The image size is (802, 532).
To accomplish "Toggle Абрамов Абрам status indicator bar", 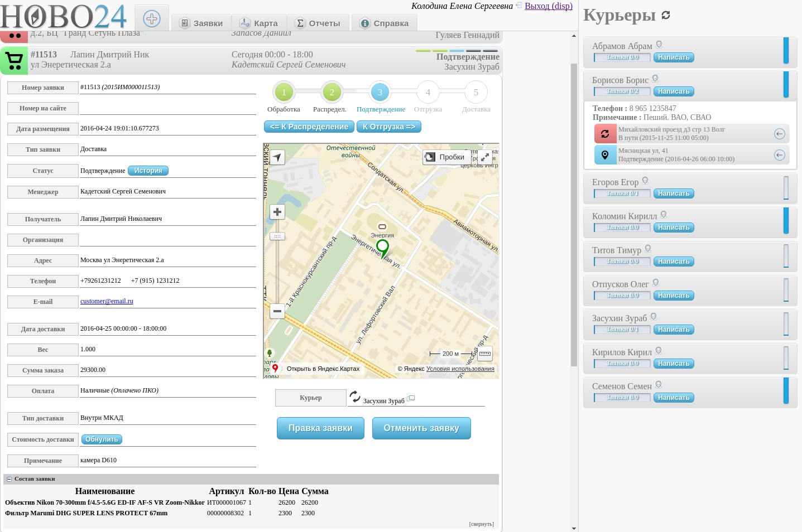I will click(786, 51).
